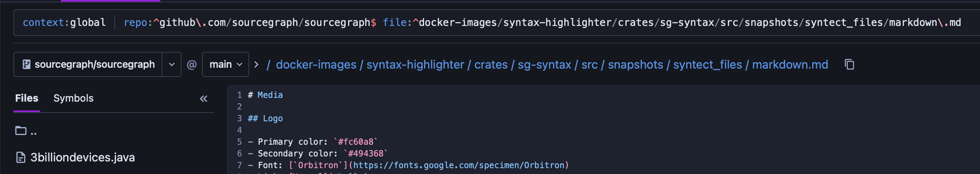Open syntect_files breadcrumb link

tap(707, 65)
